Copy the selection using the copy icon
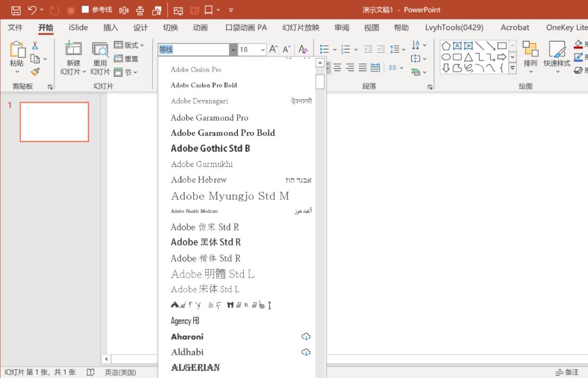This screenshot has height=378, width=588. pyautogui.click(x=35, y=59)
